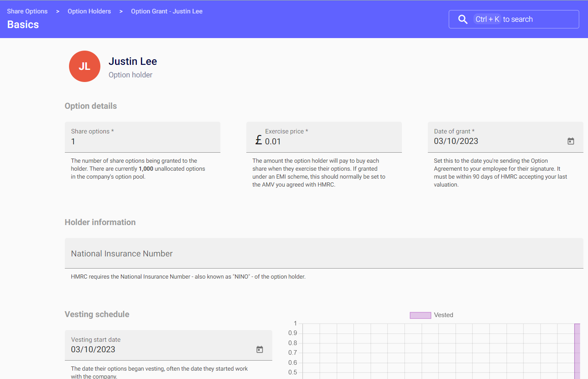Navigate to Option Holders breadcrumb
The image size is (588, 379).
[89, 11]
